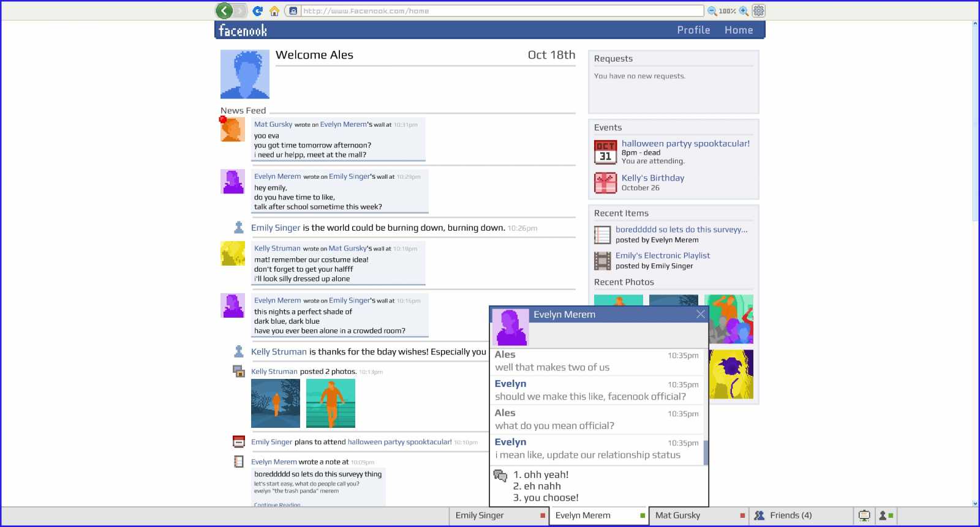This screenshot has width=980, height=527.
Task: Open the yellow purple portrait recent photo
Action: coord(731,374)
